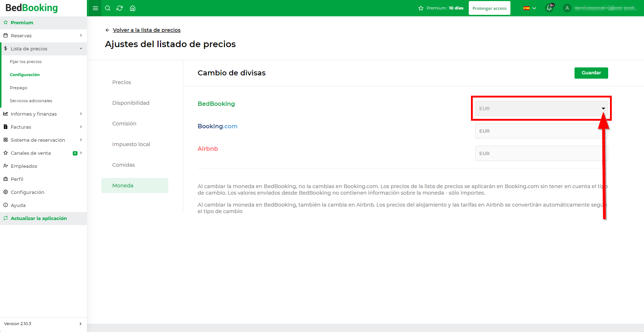
Task: Select the Impuesto local settings tab
Action: tap(135, 144)
